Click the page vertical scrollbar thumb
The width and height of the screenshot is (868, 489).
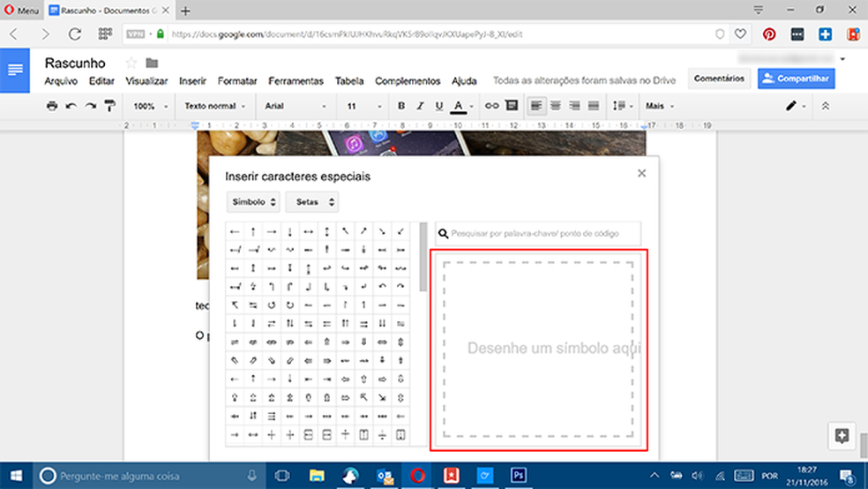click(x=864, y=445)
